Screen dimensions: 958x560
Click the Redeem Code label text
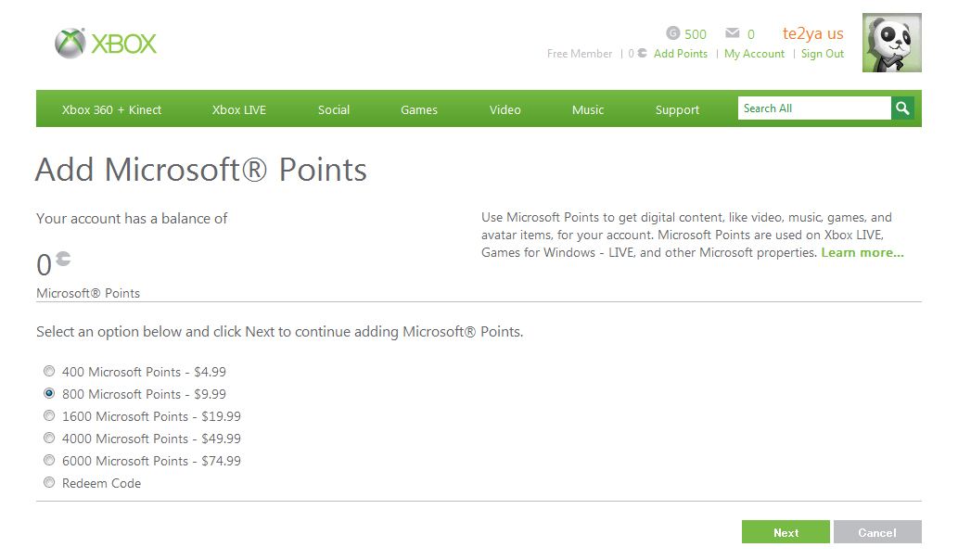[101, 483]
